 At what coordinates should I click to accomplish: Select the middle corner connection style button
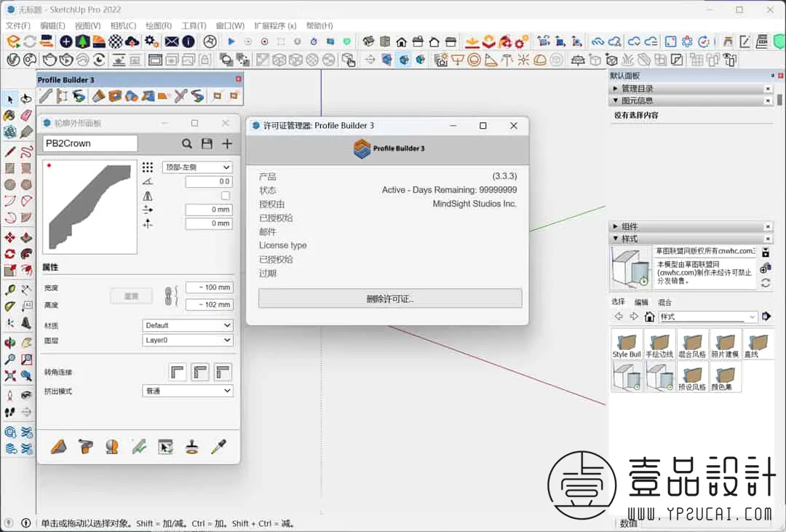click(200, 372)
